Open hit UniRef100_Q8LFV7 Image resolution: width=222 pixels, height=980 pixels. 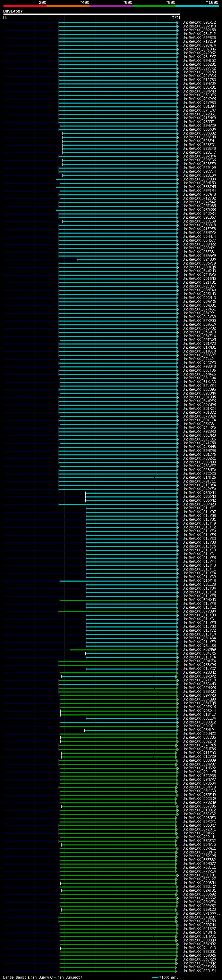pos(199,57)
